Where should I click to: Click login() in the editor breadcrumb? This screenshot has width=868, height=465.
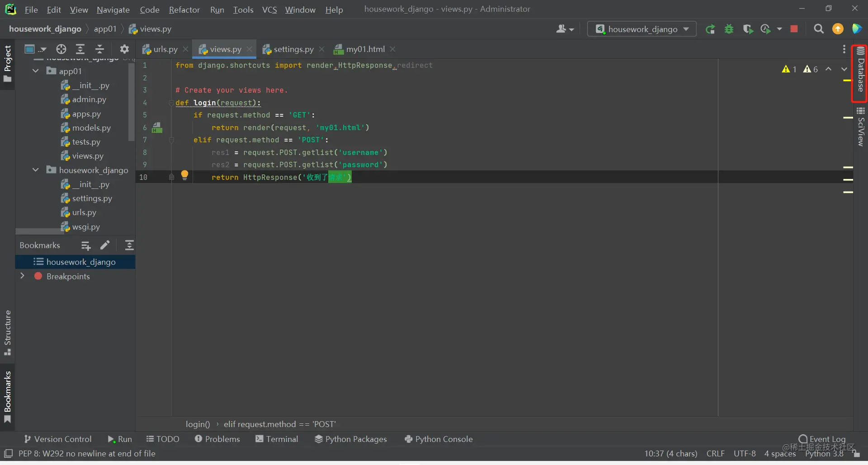(198, 424)
